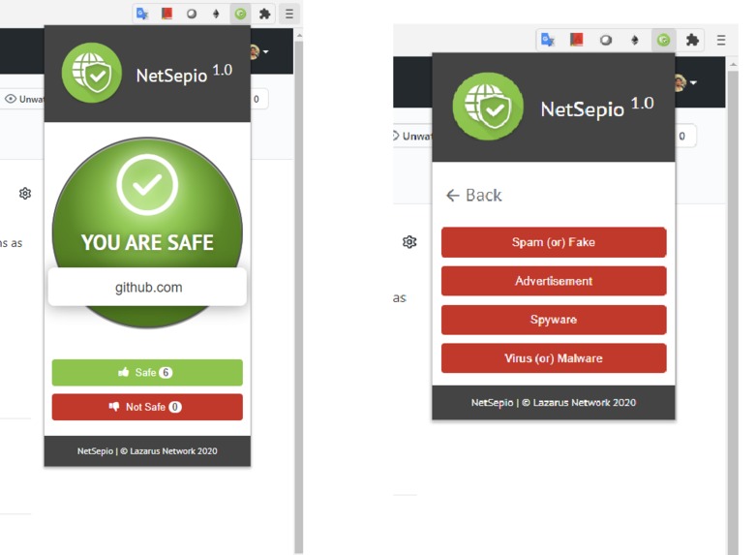The height and width of the screenshot is (555, 756).
Task: Open NetSepio extension icon in left toolbar
Action: (x=240, y=14)
